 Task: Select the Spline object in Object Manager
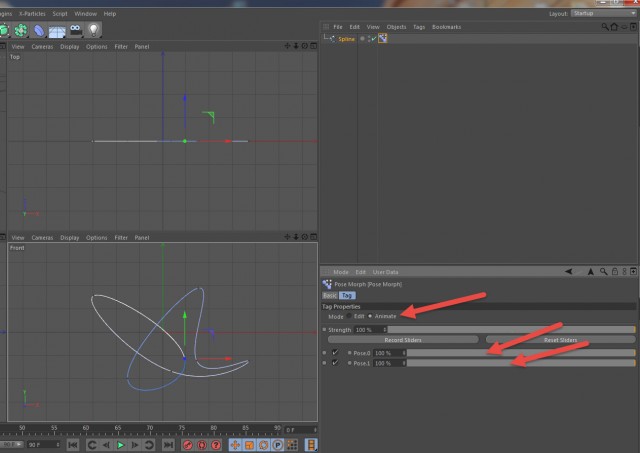(347, 39)
